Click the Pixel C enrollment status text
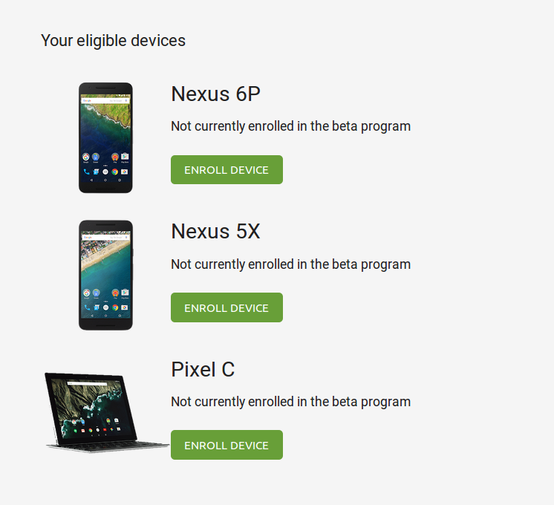 pyautogui.click(x=291, y=402)
